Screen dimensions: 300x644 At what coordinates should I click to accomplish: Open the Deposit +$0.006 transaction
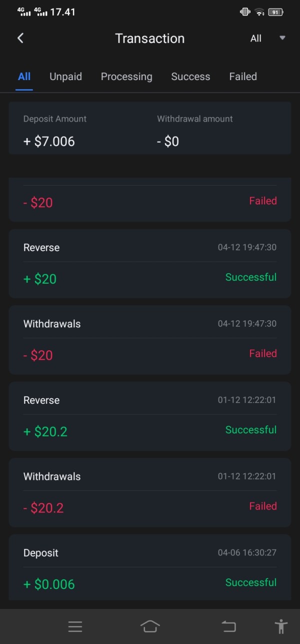(x=150, y=568)
